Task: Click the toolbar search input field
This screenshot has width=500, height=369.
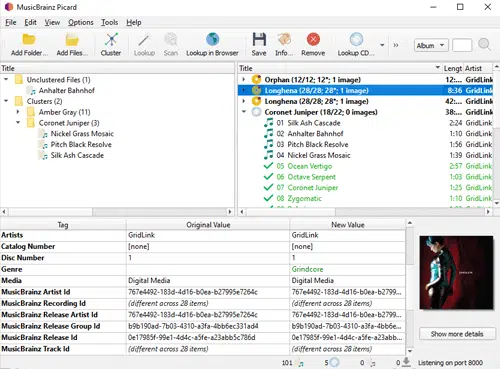Action: tap(462, 45)
